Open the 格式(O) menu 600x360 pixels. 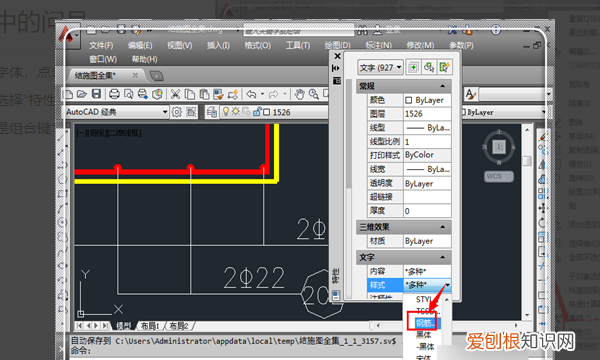point(258,46)
